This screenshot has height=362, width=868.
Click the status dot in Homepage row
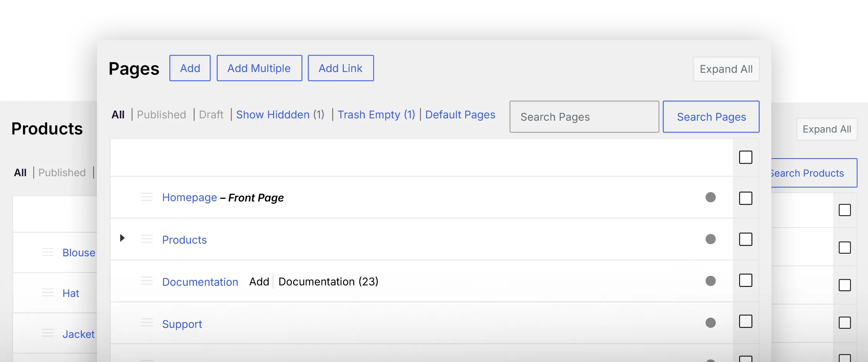(710, 197)
